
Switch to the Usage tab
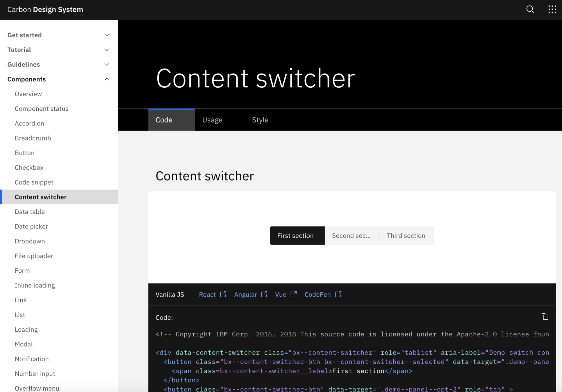click(x=212, y=120)
